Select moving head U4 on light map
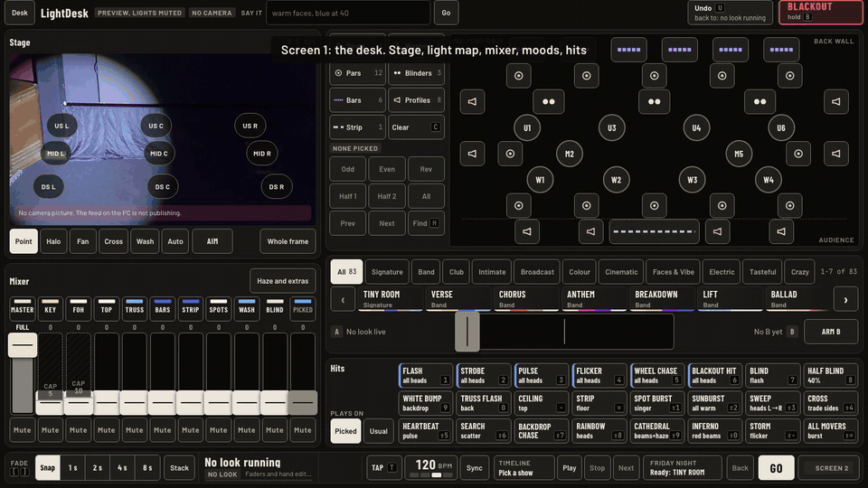This screenshot has width=868, height=488. pyautogui.click(x=696, y=127)
